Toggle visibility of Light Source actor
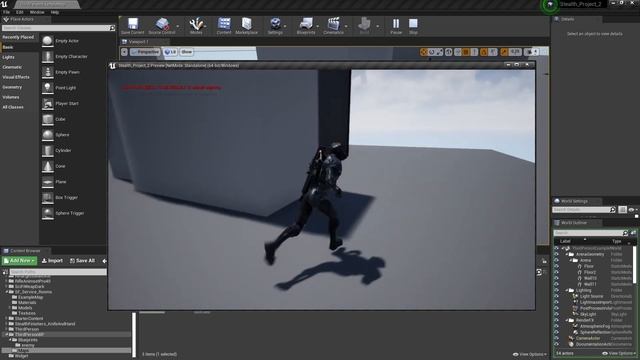 (556, 296)
